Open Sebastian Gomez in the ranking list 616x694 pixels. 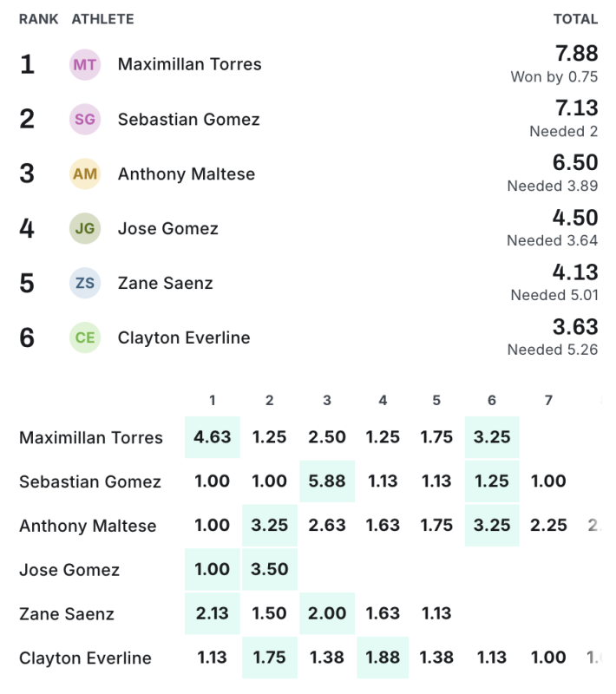pyautogui.click(x=188, y=119)
